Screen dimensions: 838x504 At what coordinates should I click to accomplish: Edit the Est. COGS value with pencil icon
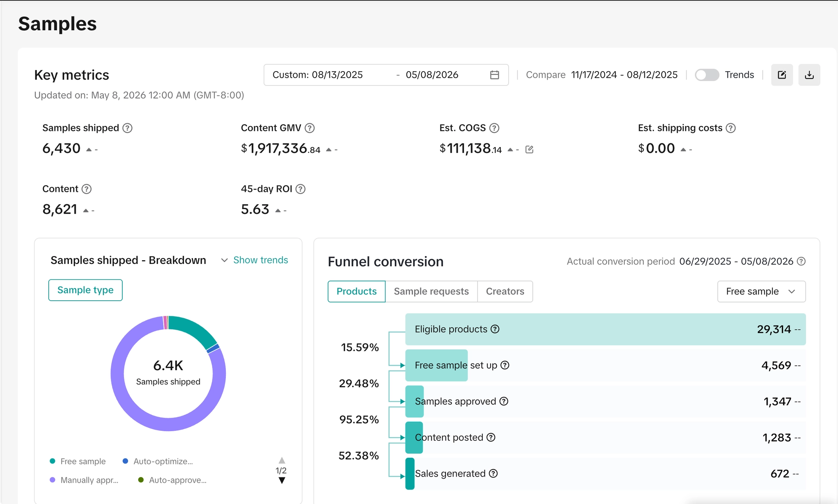tap(529, 149)
